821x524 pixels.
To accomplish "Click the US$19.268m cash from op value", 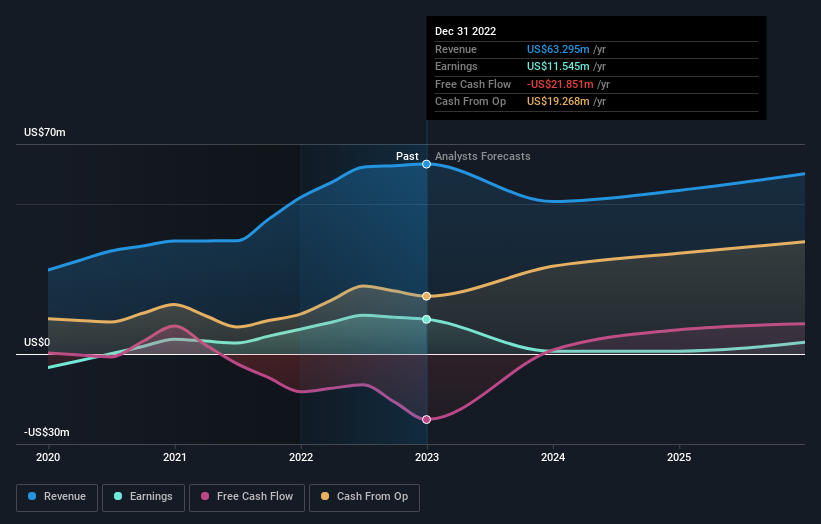I will 558,102.
